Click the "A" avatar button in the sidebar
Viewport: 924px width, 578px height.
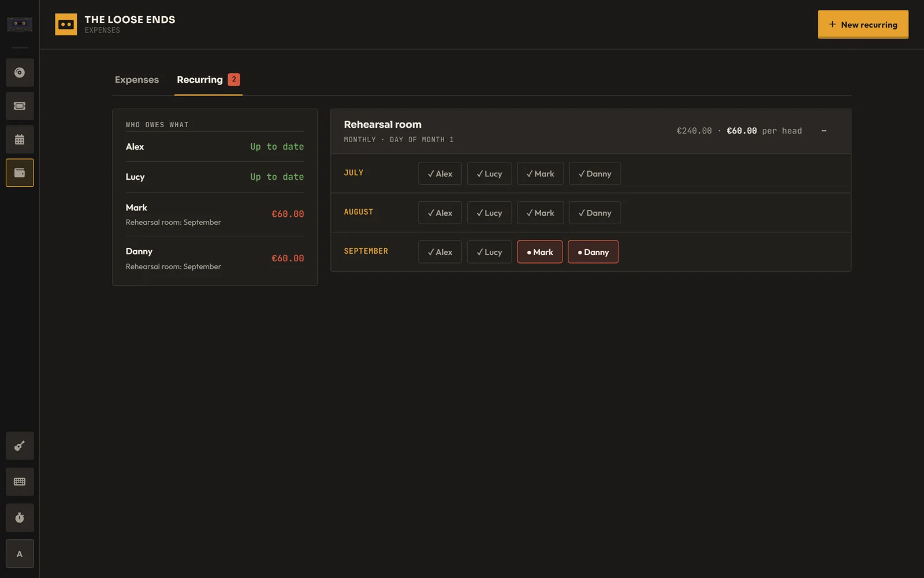20,554
